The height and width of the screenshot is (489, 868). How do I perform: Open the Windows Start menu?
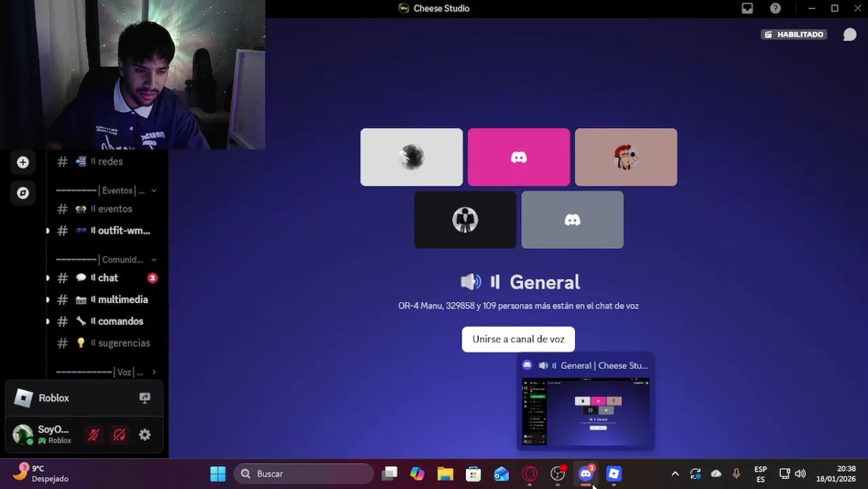(218, 474)
